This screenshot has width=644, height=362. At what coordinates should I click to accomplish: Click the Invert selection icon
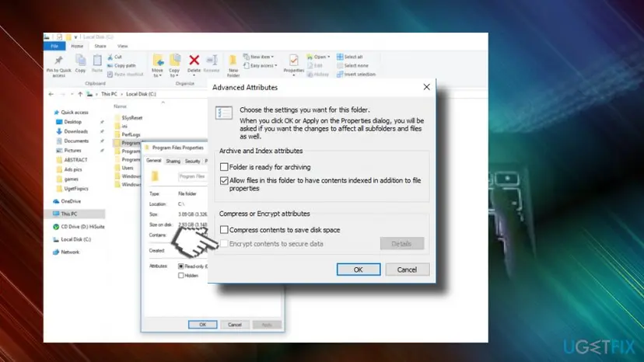[340, 75]
